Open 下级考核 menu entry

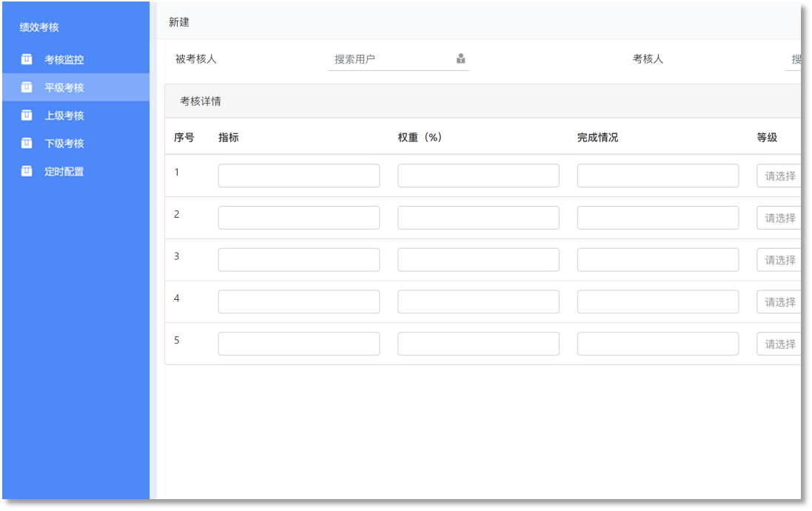(x=76, y=143)
